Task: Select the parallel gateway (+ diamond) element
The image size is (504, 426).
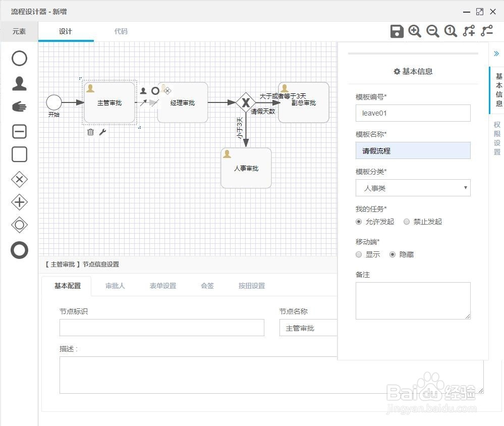Action: click(x=19, y=202)
